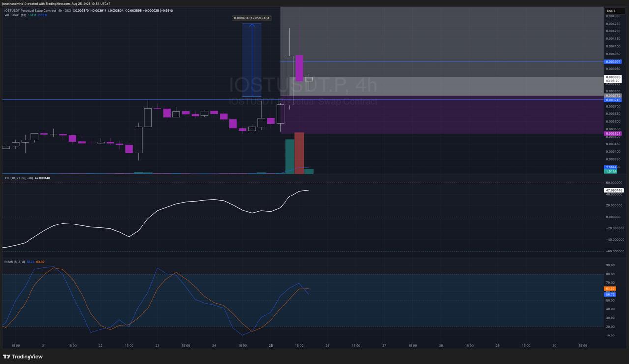
Task: Click the IOSTUSDT Perpetual Swap Contract title
Action: click(29, 10)
